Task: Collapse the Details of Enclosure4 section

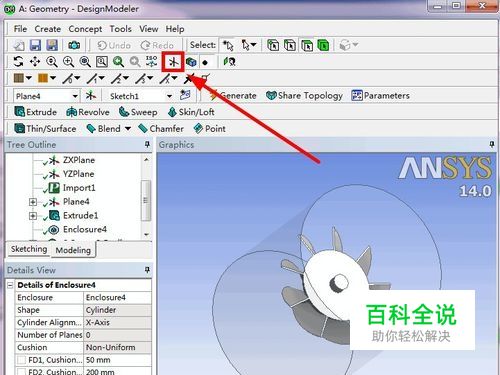Action: pos(10,285)
